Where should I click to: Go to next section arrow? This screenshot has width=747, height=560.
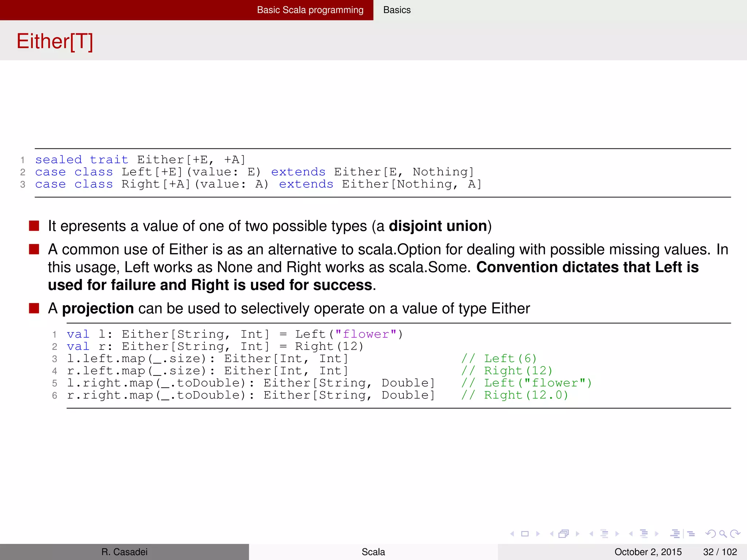[x=657, y=534]
